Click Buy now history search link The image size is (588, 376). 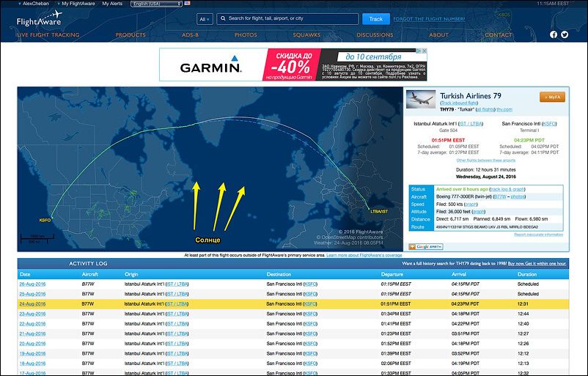(x=537, y=264)
